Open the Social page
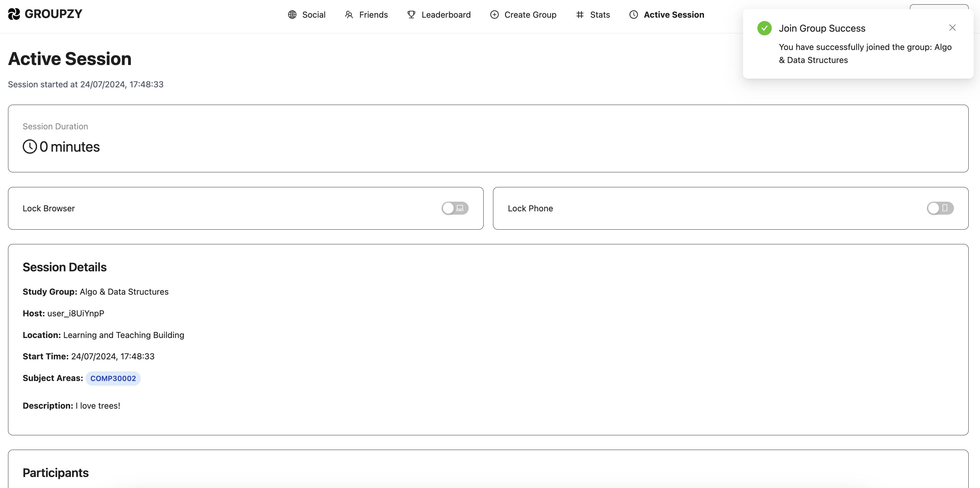This screenshot has height=488, width=980. click(x=313, y=15)
